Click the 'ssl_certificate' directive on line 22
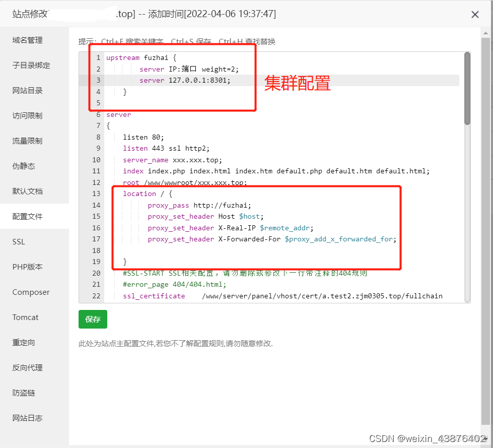This screenshot has width=493, height=448. pyautogui.click(x=154, y=296)
